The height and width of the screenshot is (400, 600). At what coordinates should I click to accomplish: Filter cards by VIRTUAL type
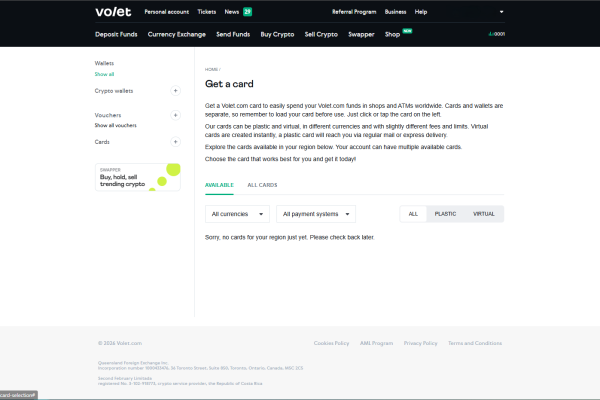coord(484,214)
